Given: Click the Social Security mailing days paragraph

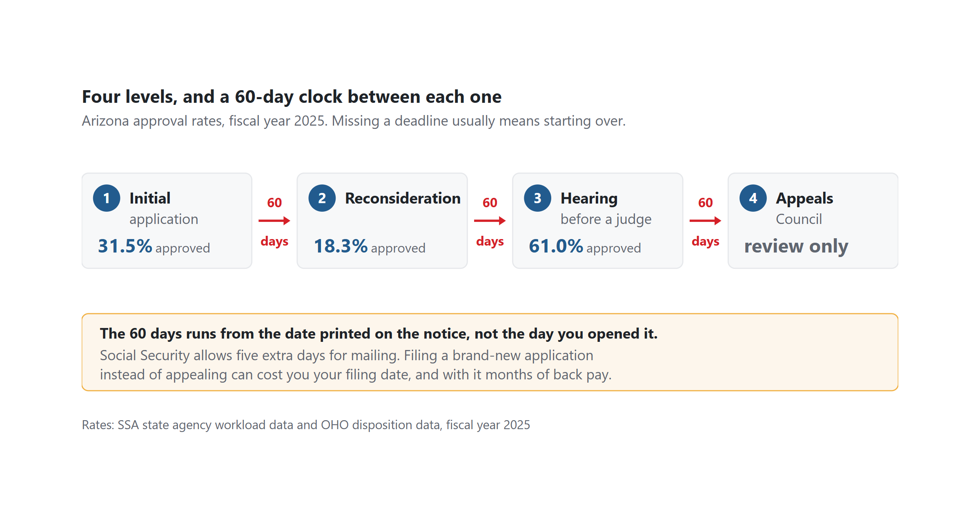Looking at the screenshot, I should 356,365.
